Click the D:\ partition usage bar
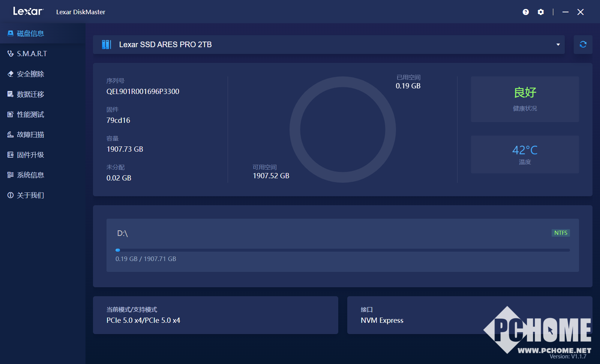Screen dimensions: 600x364 343,250
